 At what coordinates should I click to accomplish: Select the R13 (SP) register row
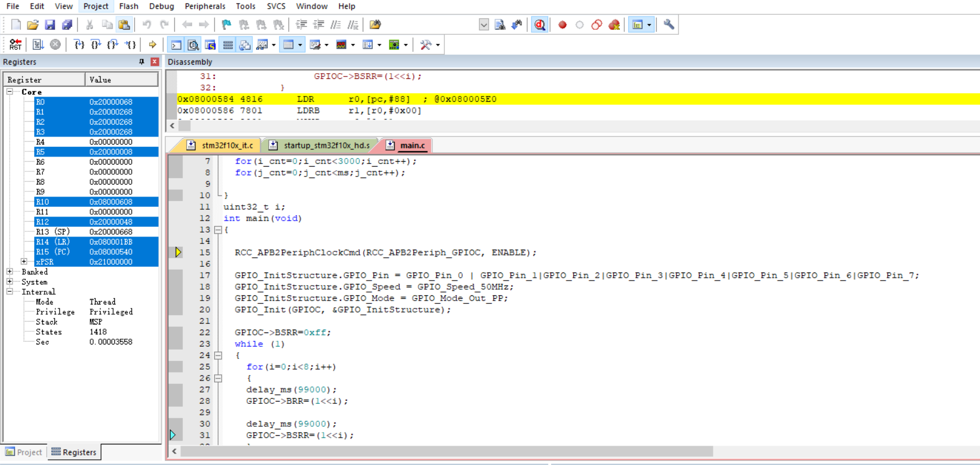click(x=96, y=232)
